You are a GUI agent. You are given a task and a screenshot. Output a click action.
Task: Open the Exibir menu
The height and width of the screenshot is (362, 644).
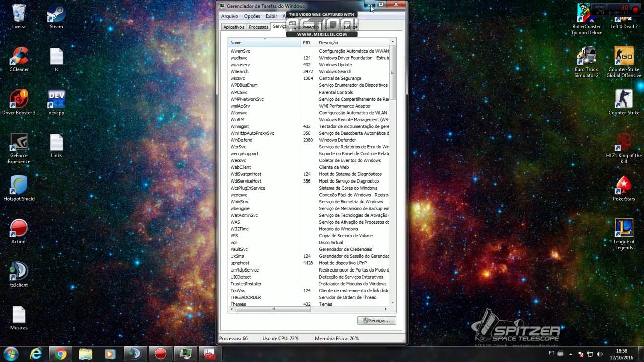[271, 16]
